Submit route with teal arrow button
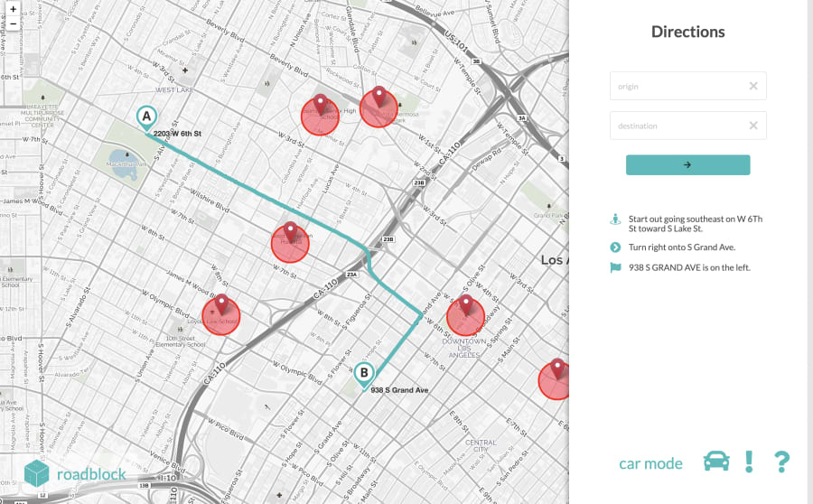The height and width of the screenshot is (504, 813). click(688, 165)
